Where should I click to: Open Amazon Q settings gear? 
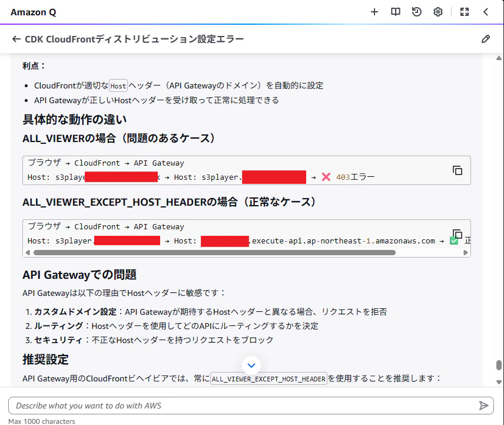coord(438,12)
